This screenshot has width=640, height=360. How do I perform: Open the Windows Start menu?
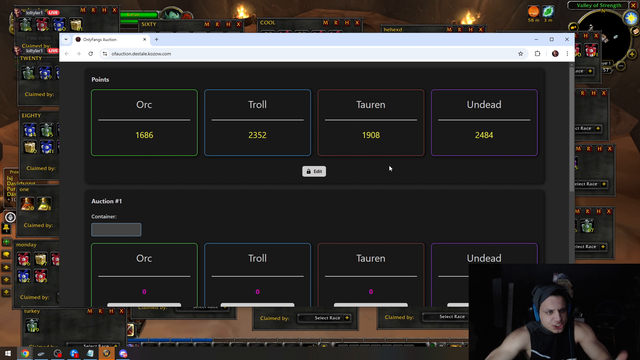tap(8, 353)
